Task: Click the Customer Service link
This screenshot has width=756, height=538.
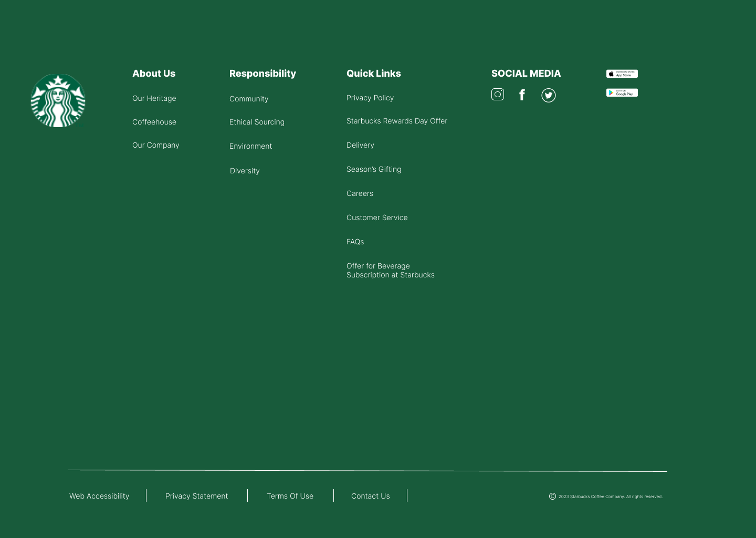Action: [x=377, y=218]
